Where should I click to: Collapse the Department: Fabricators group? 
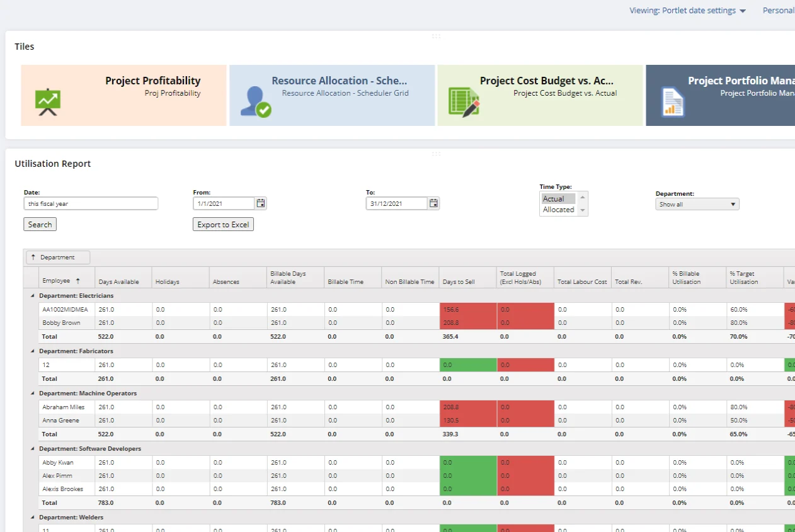[32, 351]
